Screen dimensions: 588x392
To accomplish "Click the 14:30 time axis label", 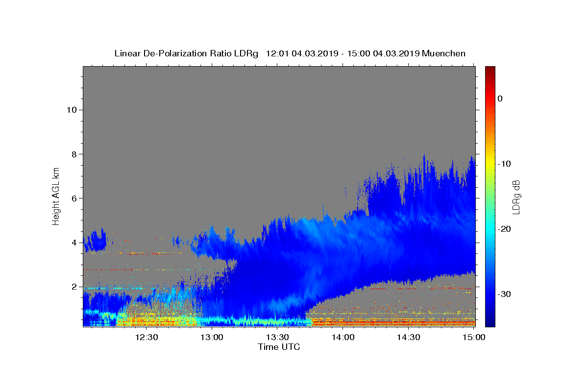I will click(x=408, y=337).
